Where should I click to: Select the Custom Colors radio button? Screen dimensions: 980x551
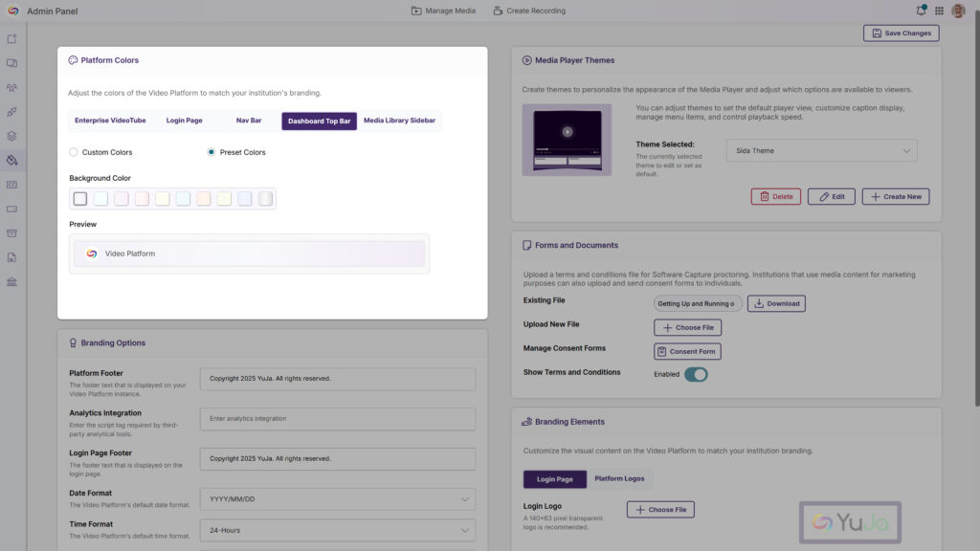tap(74, 152)
